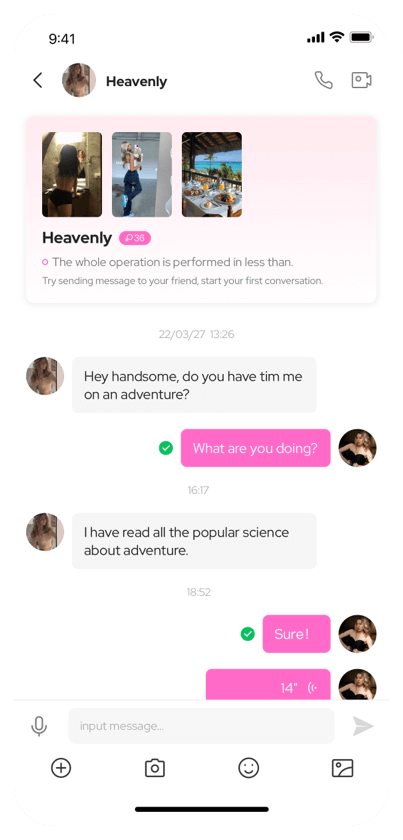Tap the back arrow icon
Image resolution: width=403 pixels, height=840 pixels.
pos(38,80)
